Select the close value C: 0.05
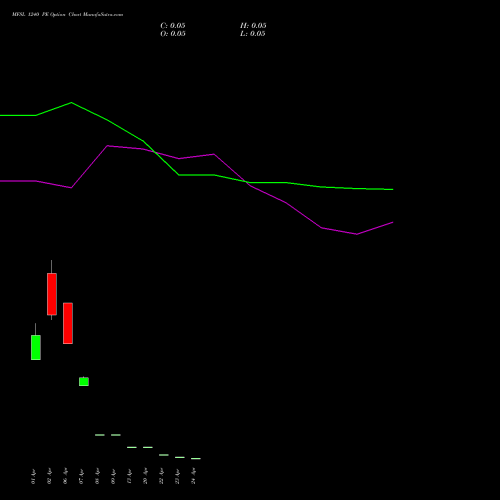The width and height of the screenshot is (500, 500). coord(173,26)
